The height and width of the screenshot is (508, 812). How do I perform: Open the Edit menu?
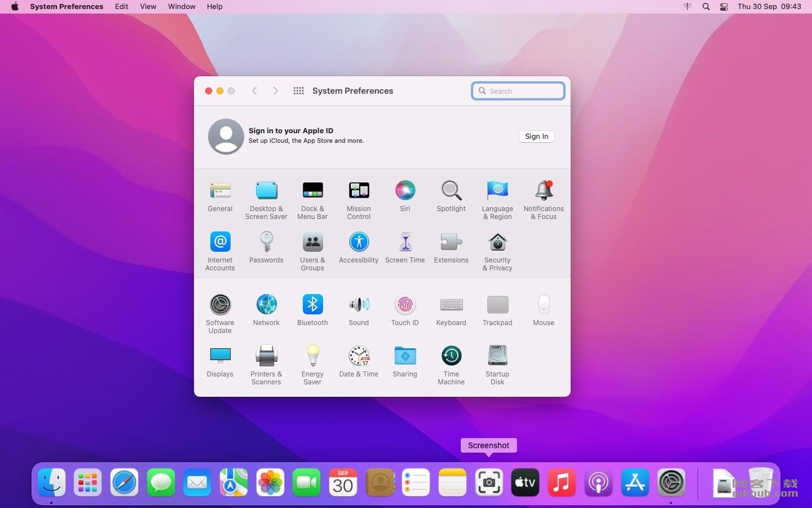tap(121, 7)
